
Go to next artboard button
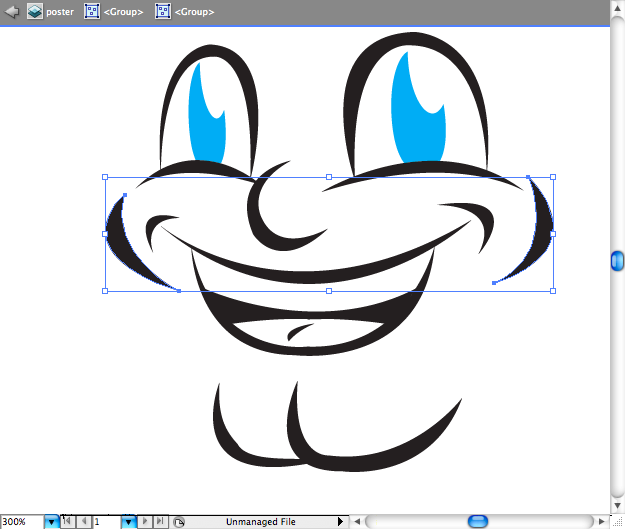pyautogui.click(x=145, y=521)
